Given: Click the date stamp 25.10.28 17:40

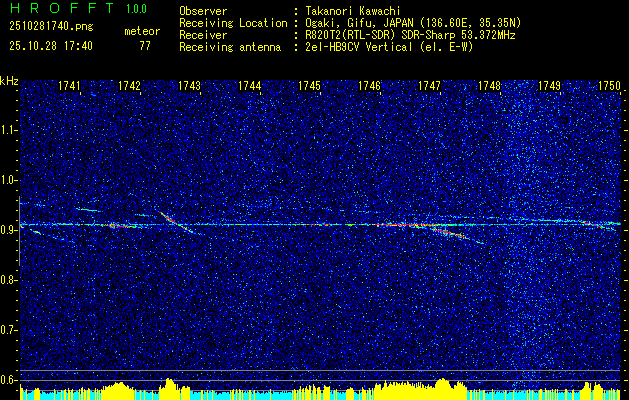Looking at the screenshot, I should (x=51, y=46).
